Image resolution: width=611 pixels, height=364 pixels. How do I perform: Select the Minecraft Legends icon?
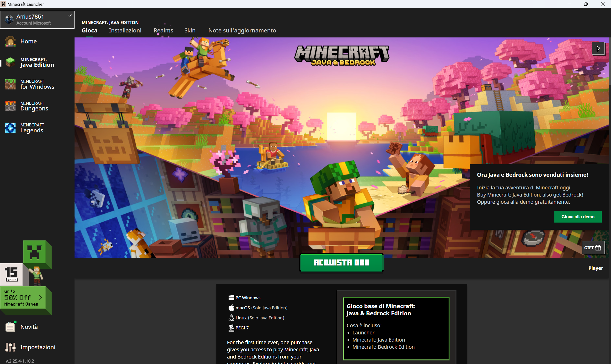pyautogui.click(x=10, y=128)
